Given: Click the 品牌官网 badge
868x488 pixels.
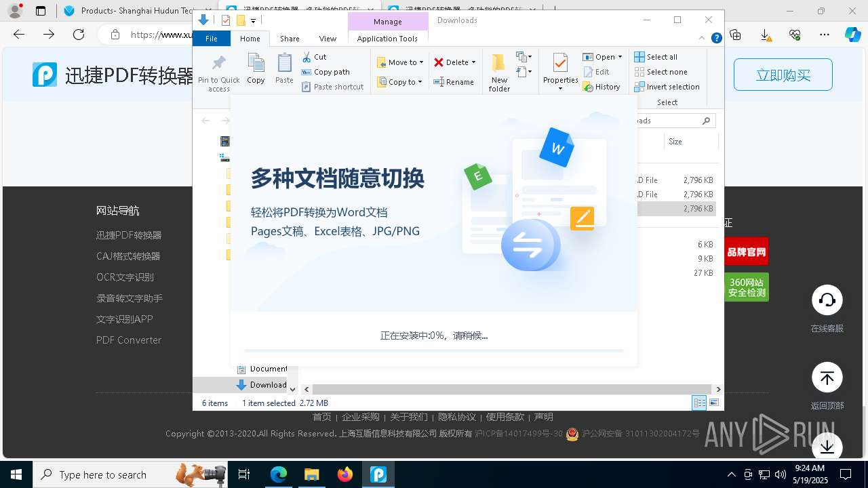Looking at the screenshot, I should [x=747, y=251].
